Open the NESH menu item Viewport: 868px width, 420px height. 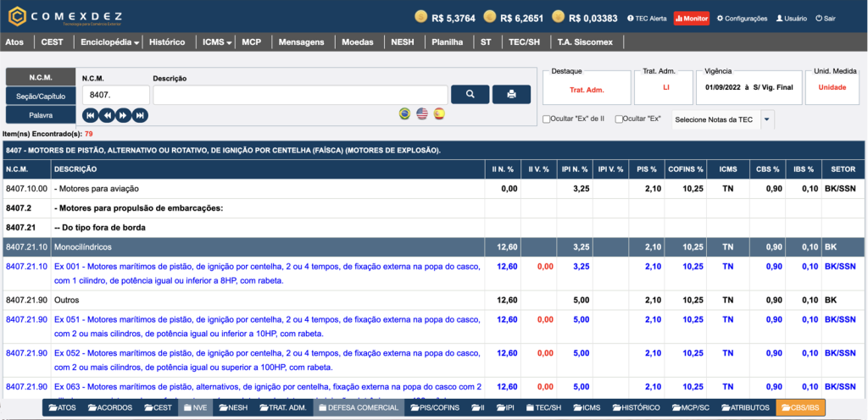click(403, 41)
